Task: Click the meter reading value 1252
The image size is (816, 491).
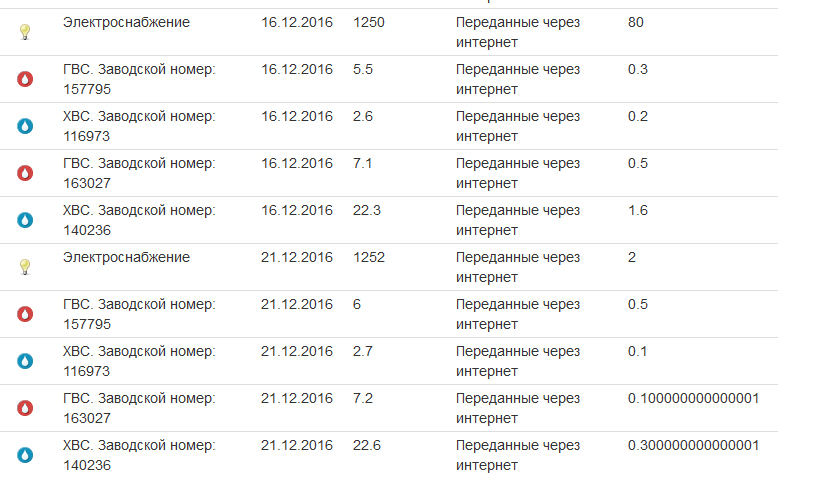Action: click(x=369, y=257)
